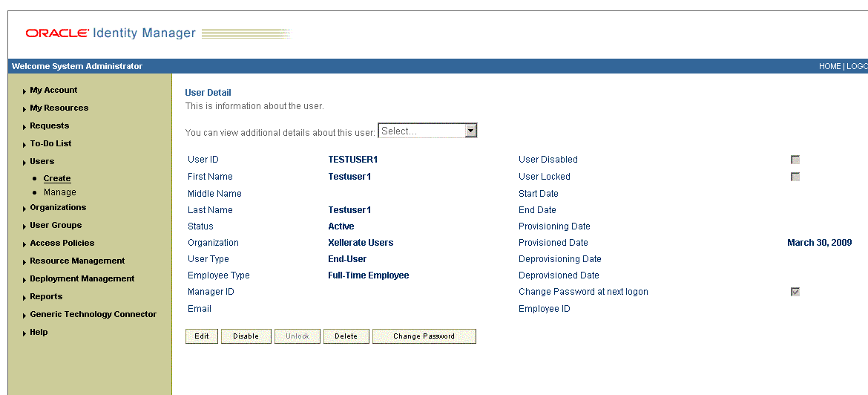
Task: Click the Oracle Identity Manager logo
Action: (111, 33)
